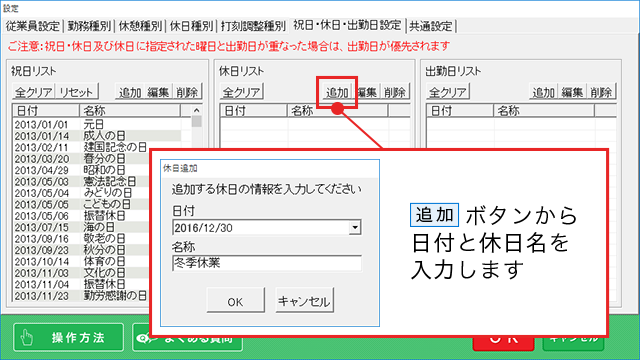This screenshot has width=640, height=360.
Task: Open the 打刻調整種別 tab
Action: [253, 26]
